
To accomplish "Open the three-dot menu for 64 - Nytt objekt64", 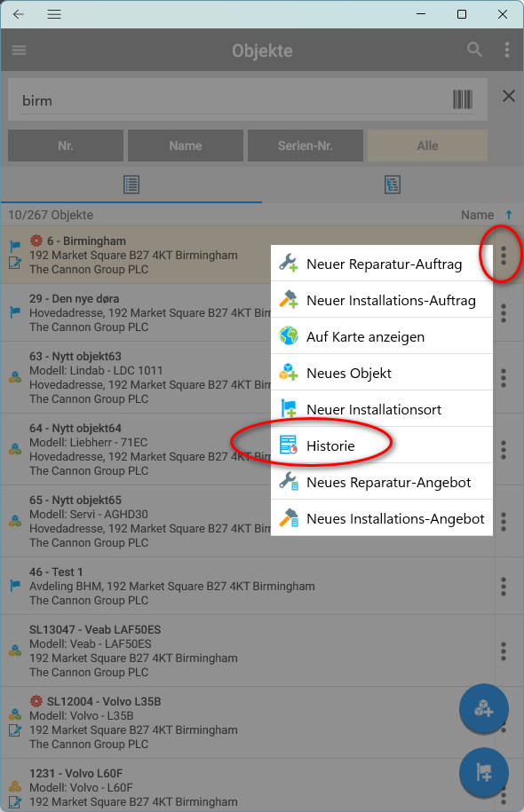I will tap(504, 450).
